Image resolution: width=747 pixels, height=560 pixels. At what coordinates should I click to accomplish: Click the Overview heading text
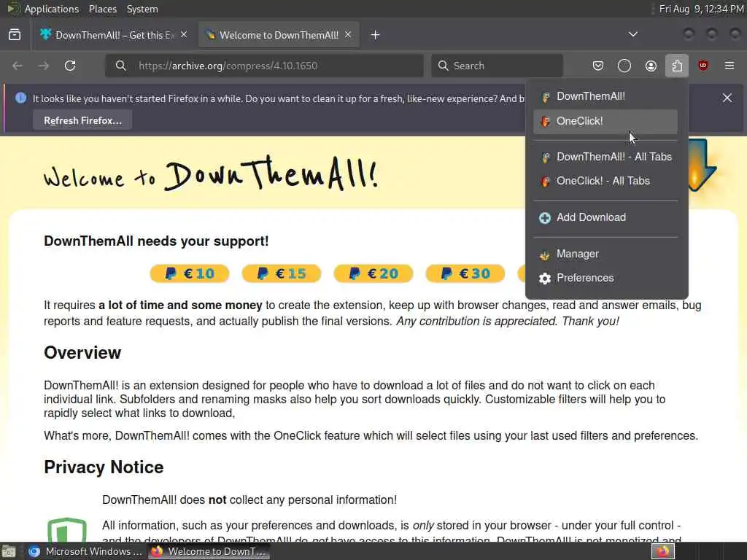(x=82, y=353)
